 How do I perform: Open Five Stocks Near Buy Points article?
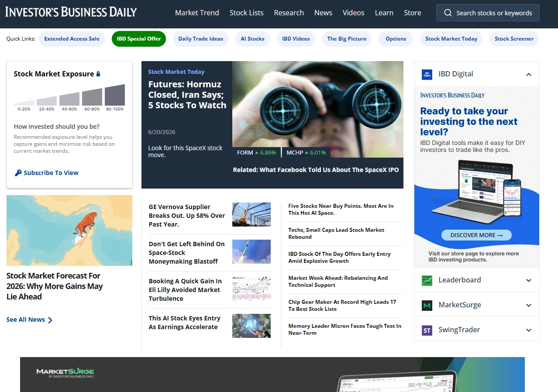[x=341, y=210]
